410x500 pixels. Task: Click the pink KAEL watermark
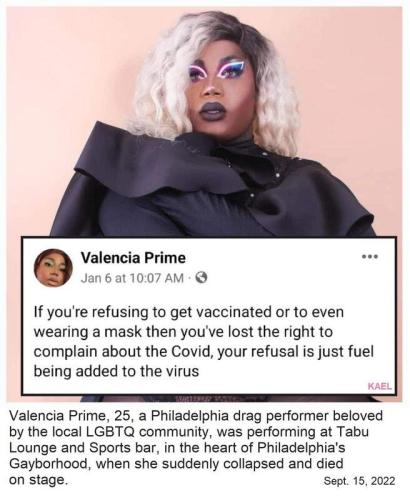(x=380, y=386)
